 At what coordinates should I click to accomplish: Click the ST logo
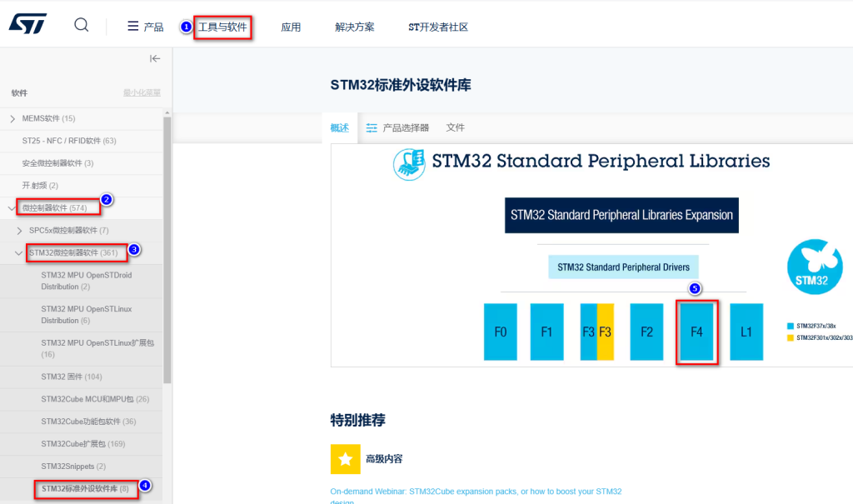pyautogui.click(x=27, y=24)
